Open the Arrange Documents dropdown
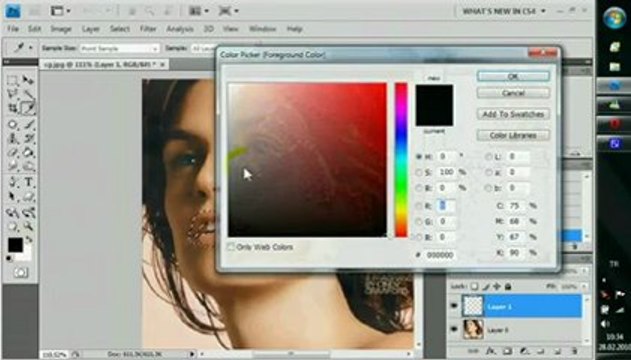 [199, 11]
